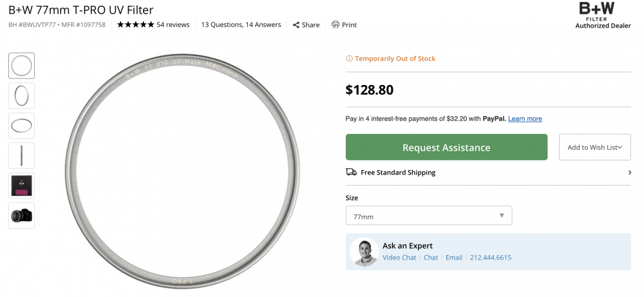
Task: Open the 77mm Size dropdown
Action: point(429,216)
